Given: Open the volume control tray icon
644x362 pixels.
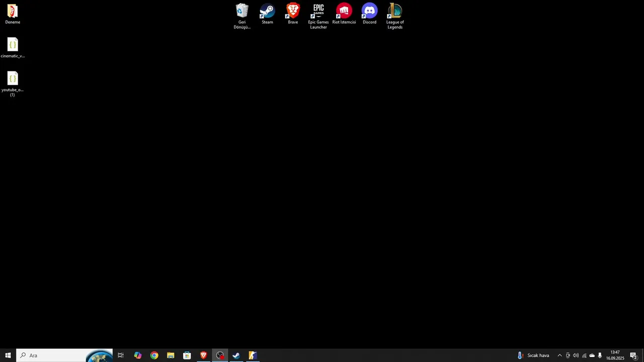Looking at the screenshot, I should (576, 355).
